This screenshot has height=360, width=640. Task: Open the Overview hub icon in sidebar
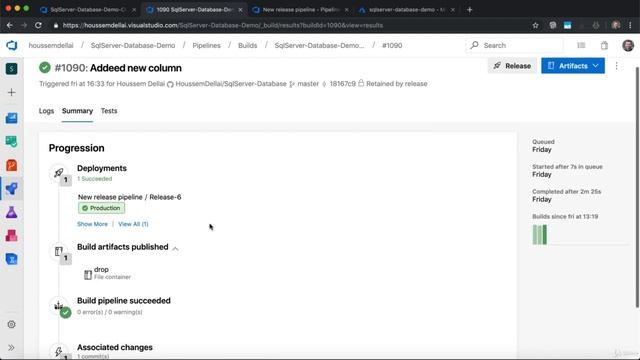tap(11, 118)
